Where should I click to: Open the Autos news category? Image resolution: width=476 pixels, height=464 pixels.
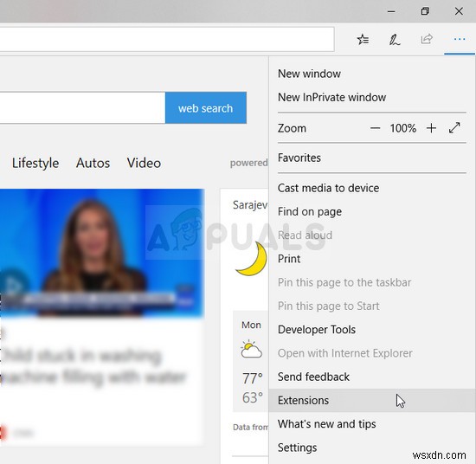pyautogui.click(x=93, y=163)
